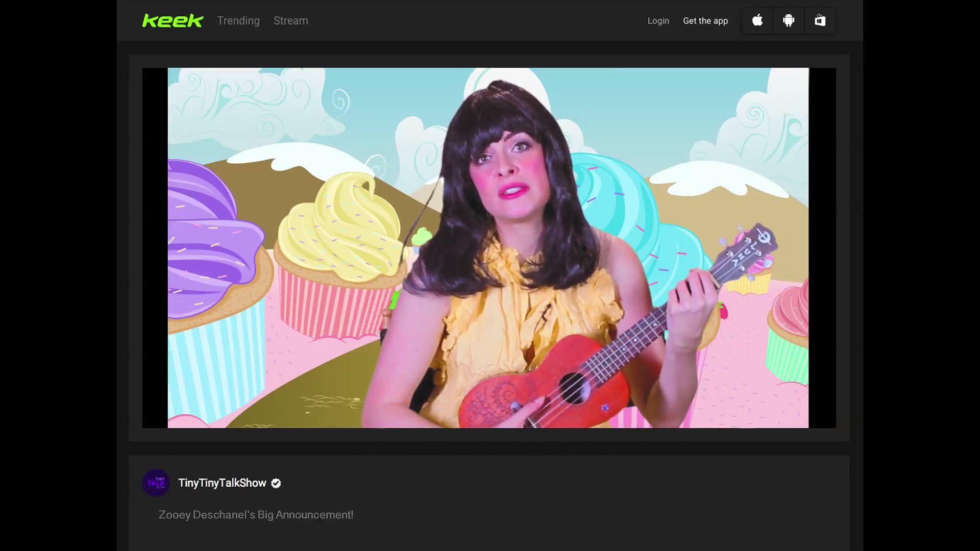Click the Login link

coord(658,21)
